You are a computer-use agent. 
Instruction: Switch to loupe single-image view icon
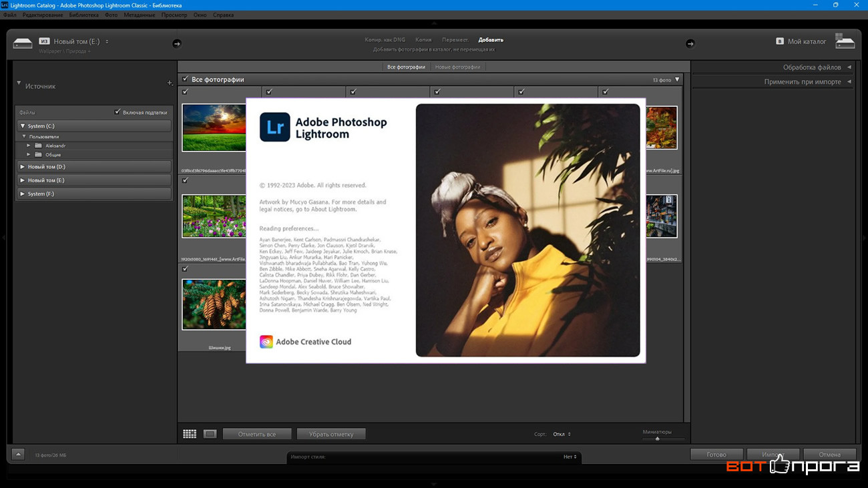coord(210,434)
